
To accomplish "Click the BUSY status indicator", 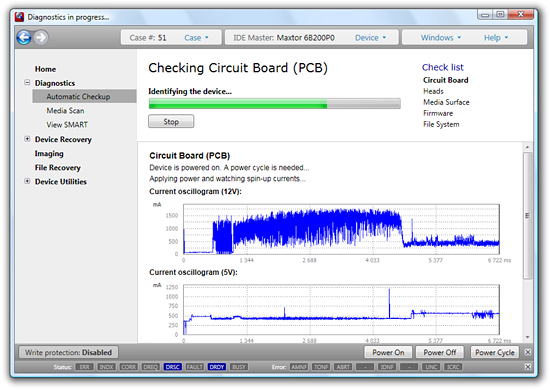I will click(239, 367).
